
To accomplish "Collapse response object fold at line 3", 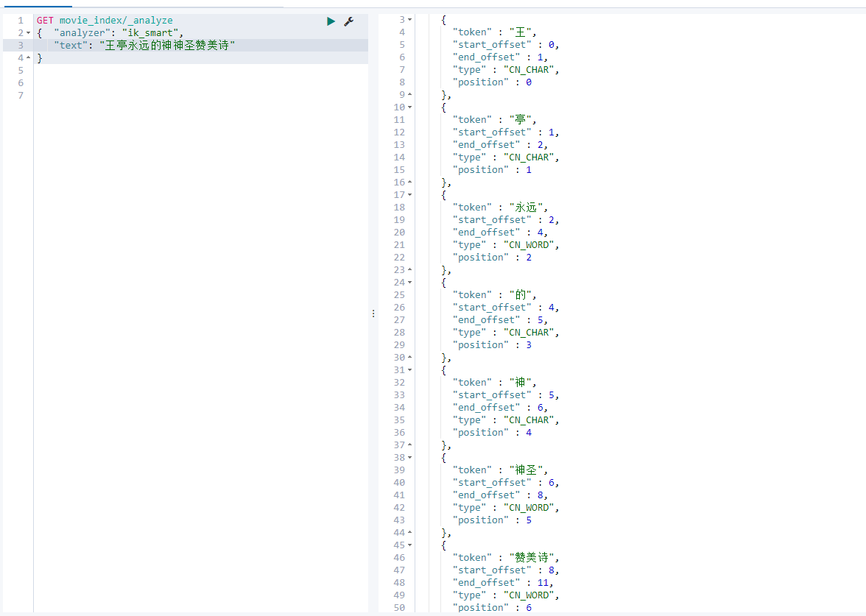I will pyautogui.click(x=409, y=20).
